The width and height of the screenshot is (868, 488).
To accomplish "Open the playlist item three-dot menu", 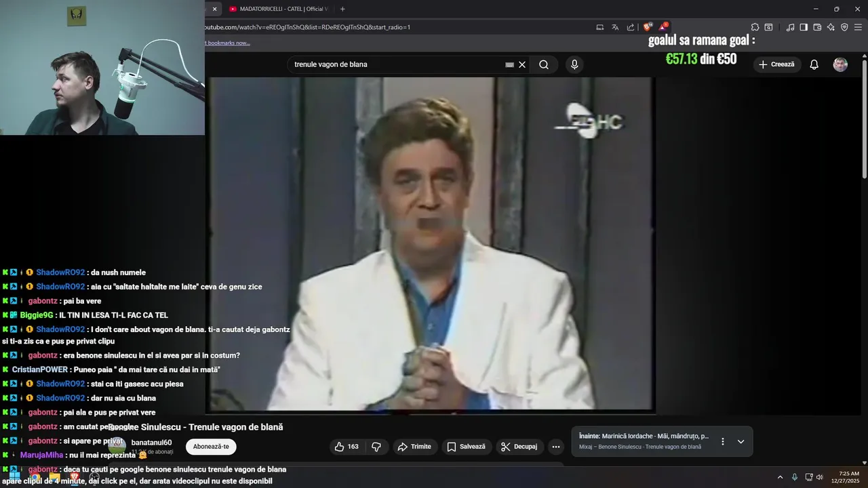I will tap(722, 441).
